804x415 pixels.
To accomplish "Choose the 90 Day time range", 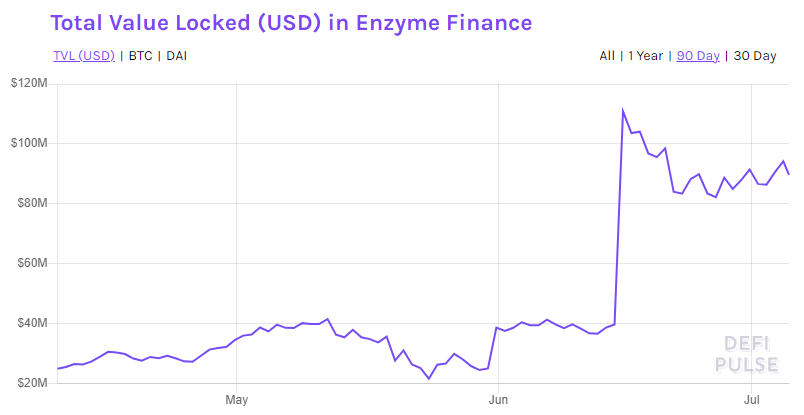I will coord(698,56).
